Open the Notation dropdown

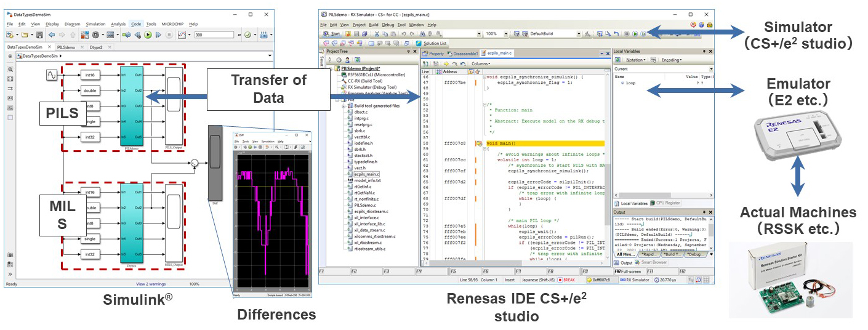pyautogui.click(x=636, y=60)
